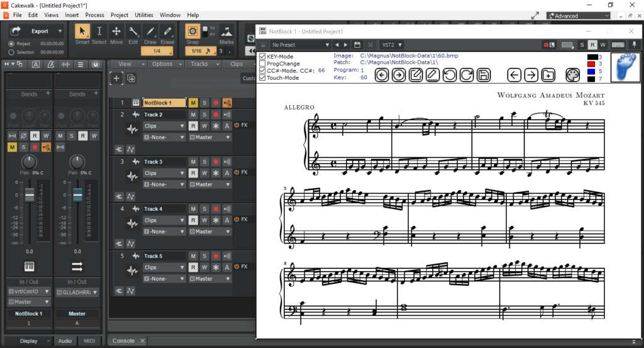Click NotBlock circled right arrow icon

[398, 75]
